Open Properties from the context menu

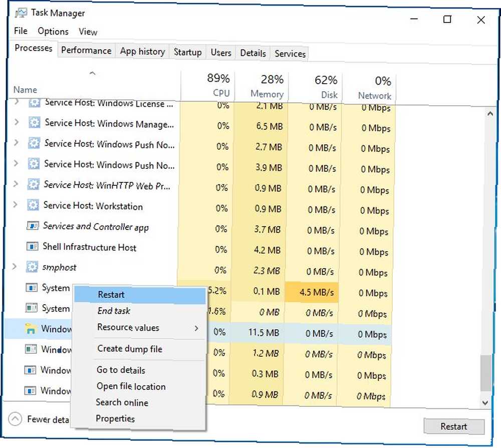[138, 418]
